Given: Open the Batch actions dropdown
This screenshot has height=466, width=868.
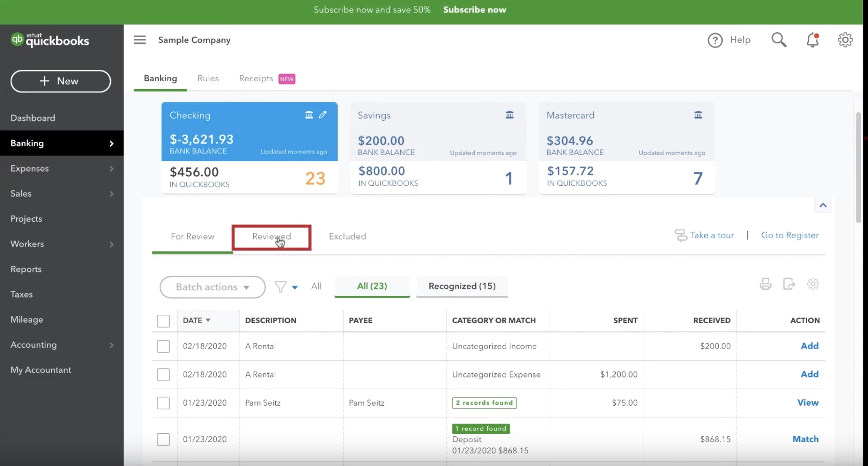Looking at the screenshot, I should tap(213, 287).
